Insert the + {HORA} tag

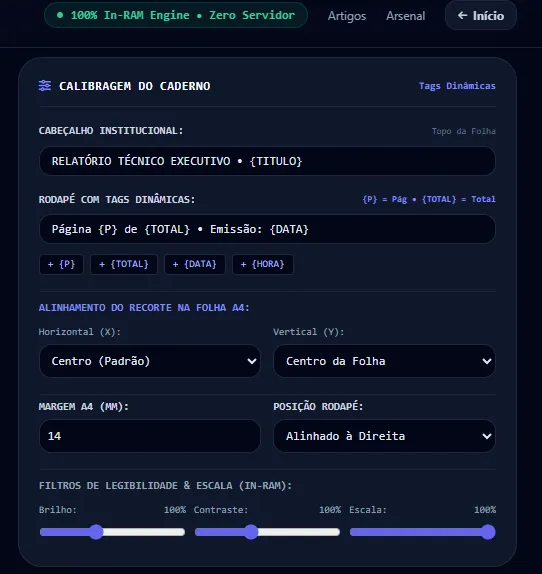(263, 264)
